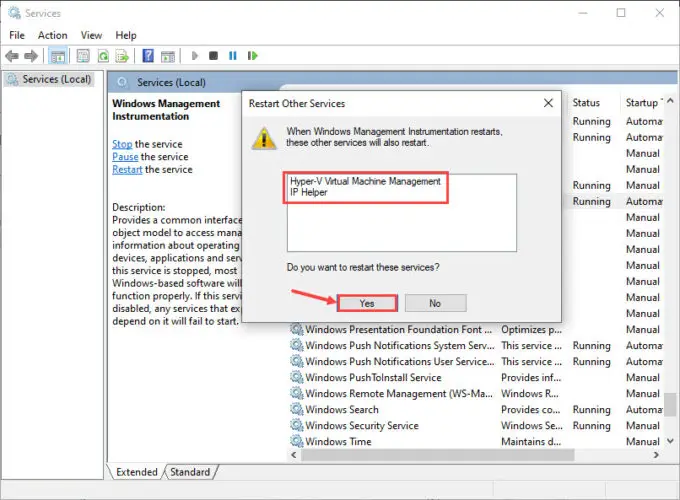The width and height of the screenshot is (680, 500).
Task: Close the Restart Other Services dialog
Action: 548,103
